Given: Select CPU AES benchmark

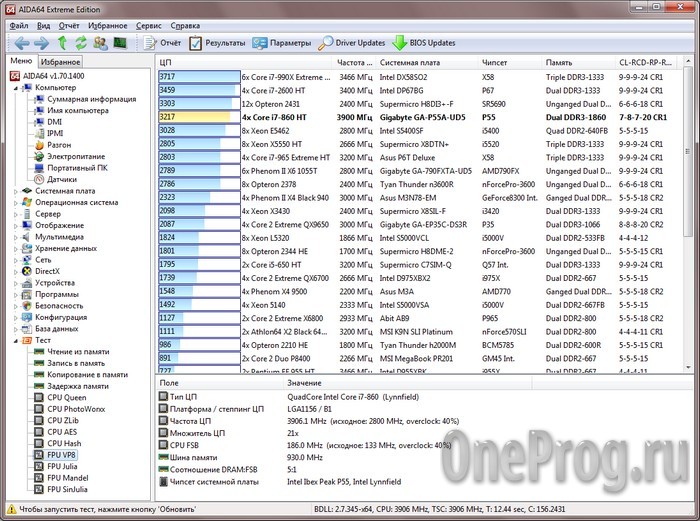Looking at the screenshot, I should click(x=62, y=432).
